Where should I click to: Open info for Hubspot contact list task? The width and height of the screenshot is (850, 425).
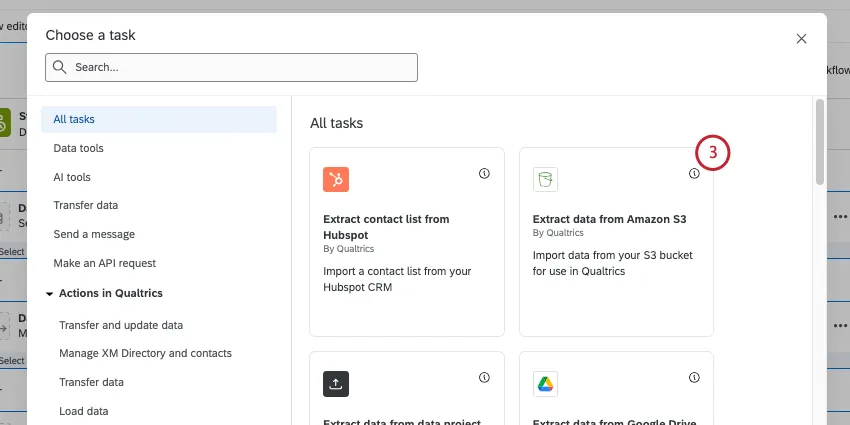[x=485, y=174]
